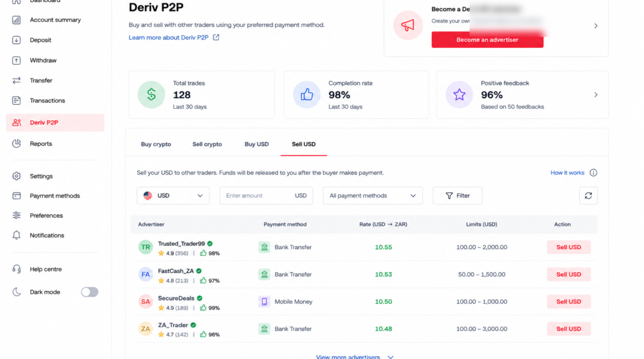Click the external link icon beside Learn more
The width and height of the screenshot is (644, 359).
tap(216, 37)
